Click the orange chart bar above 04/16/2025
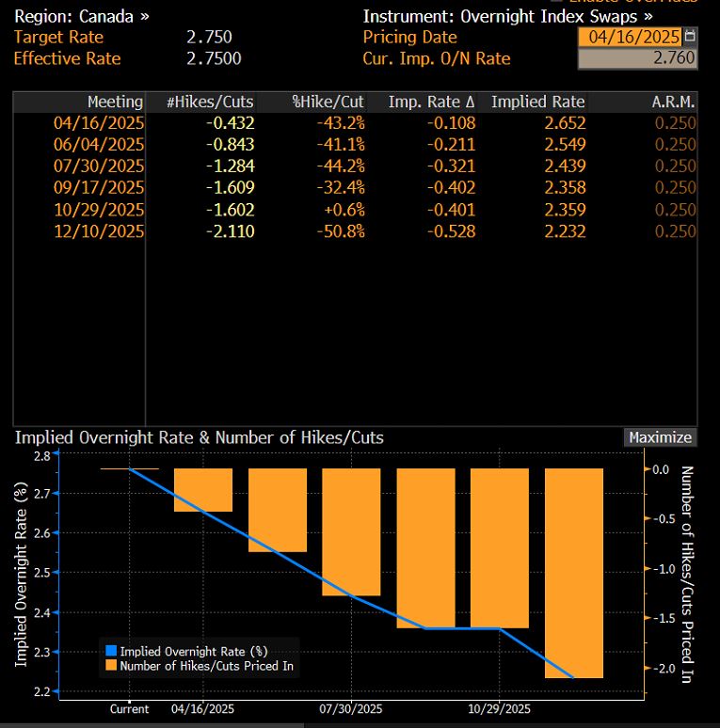Viewport: 720px width, 728px height. (x=203, y=490)
